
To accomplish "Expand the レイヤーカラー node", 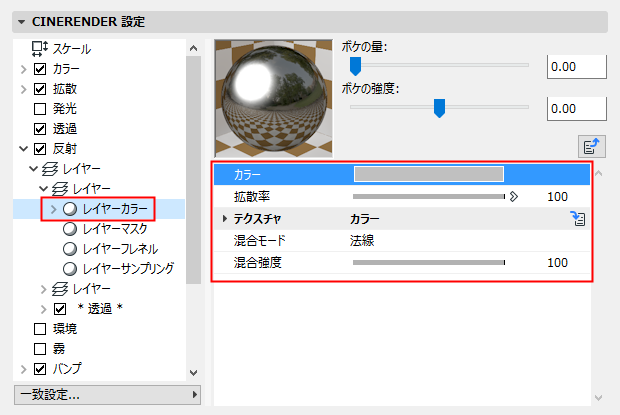I will tap(54, 209).
